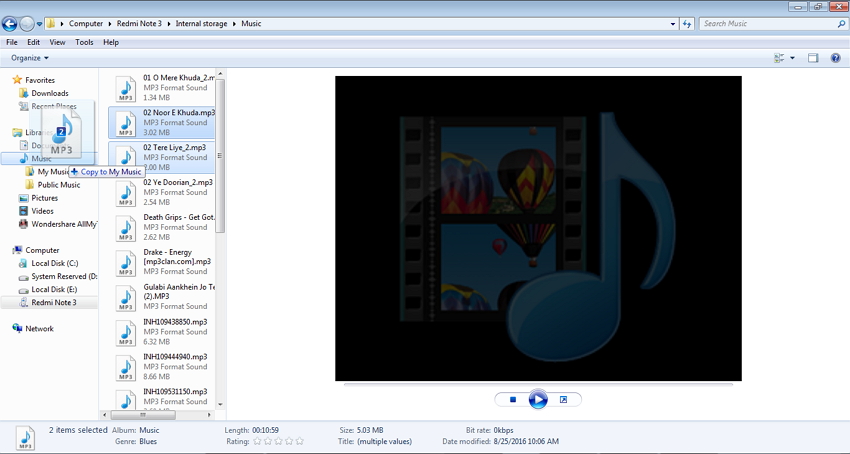Click the horizontal scrollbar left arrow
This screenshot has width=850, height=454.
[105, 415]
